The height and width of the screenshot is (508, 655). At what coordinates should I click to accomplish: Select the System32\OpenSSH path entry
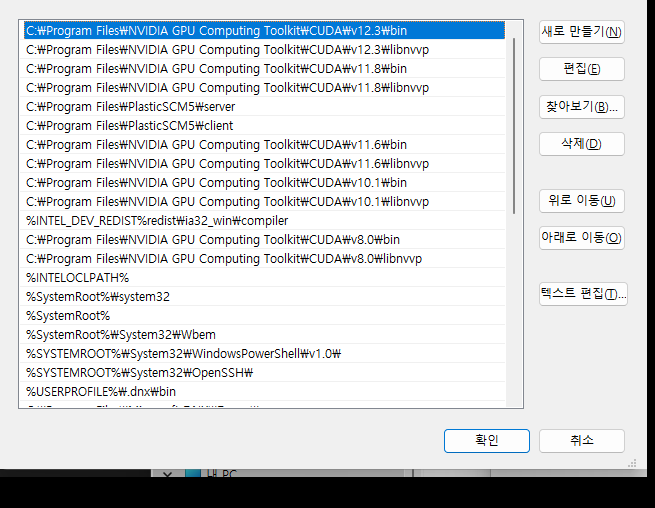click(264, 373)
